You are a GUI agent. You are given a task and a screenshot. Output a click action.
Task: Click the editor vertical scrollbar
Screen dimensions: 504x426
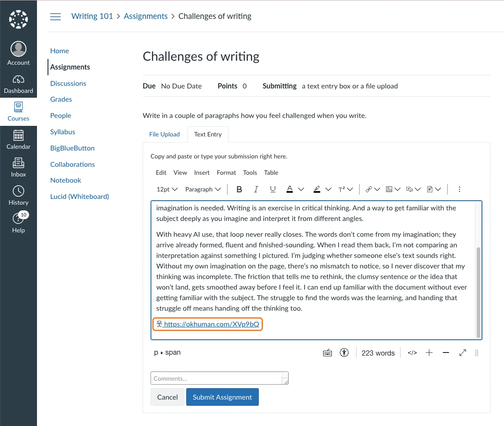click(478, 292)
